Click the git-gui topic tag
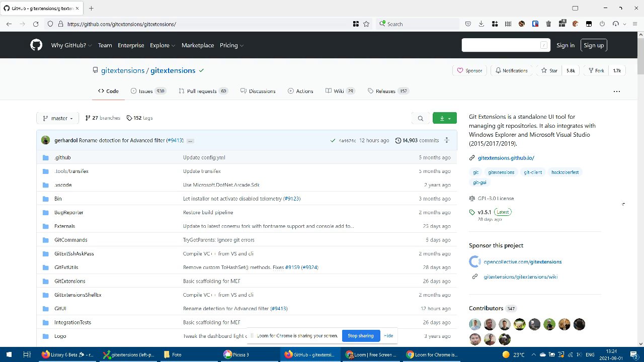The width and height of the screenshot is (644, 362). pyautogui.click(x=479, y=183)
